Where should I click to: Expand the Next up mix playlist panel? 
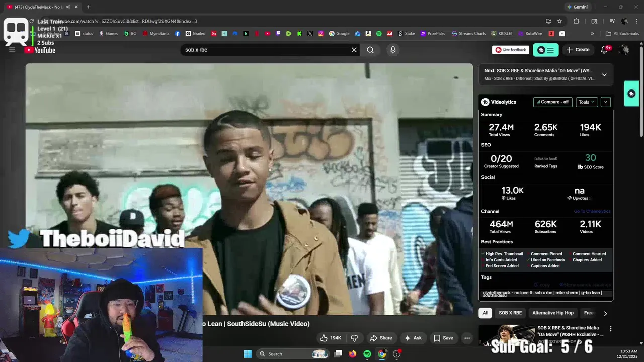[x=604, y=75]
